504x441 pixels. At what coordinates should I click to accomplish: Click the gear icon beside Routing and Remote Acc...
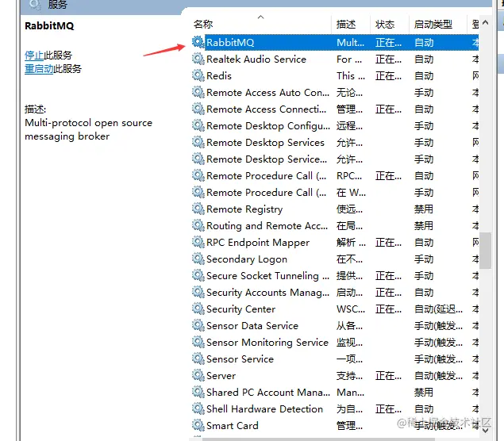click(198, 225)
